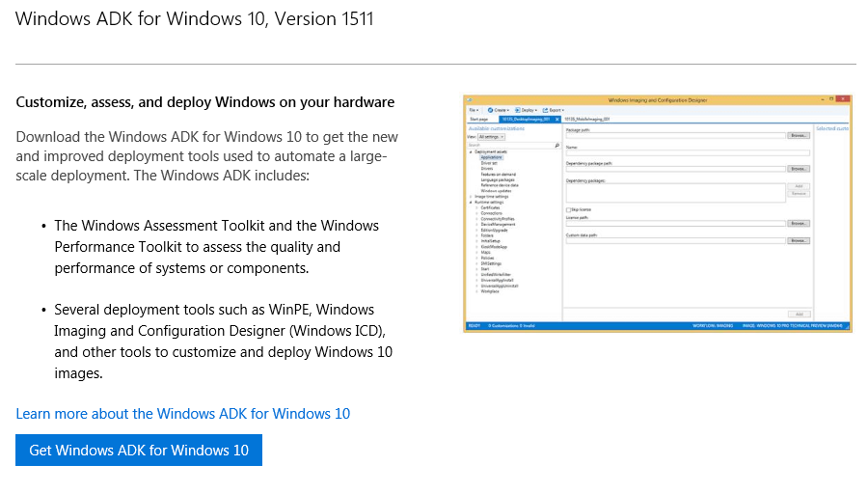Switch to the Start page tab

[479, 120]
